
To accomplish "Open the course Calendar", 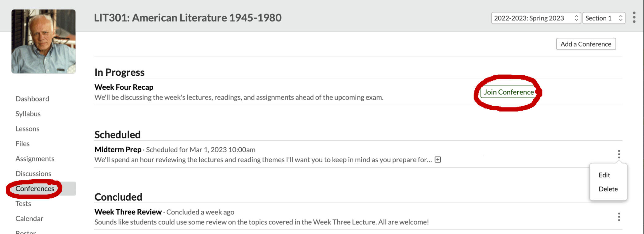I will pyautogui.click(x=29, y=219).
